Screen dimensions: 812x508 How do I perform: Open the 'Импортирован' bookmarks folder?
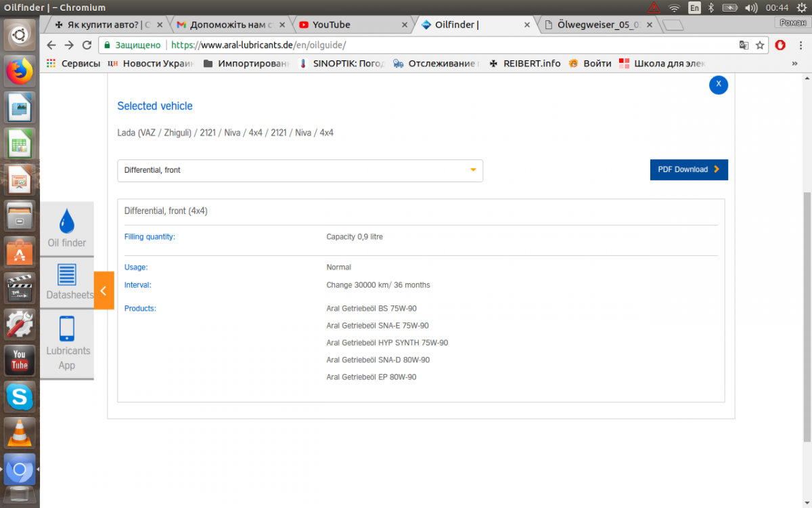(x=246, y=64)
